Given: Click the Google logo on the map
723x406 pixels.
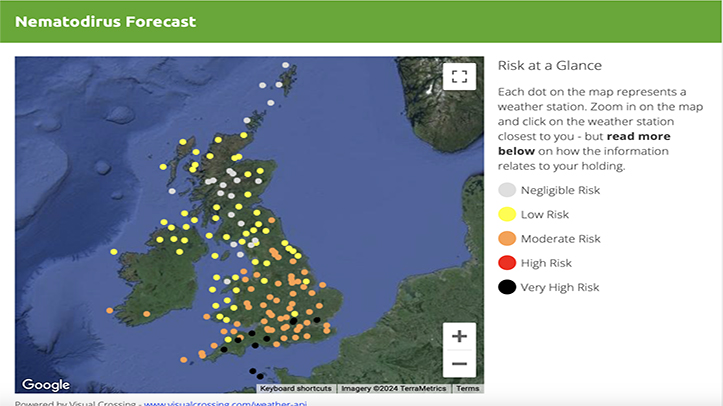Looking at the screenshot, I should [45, 385].
